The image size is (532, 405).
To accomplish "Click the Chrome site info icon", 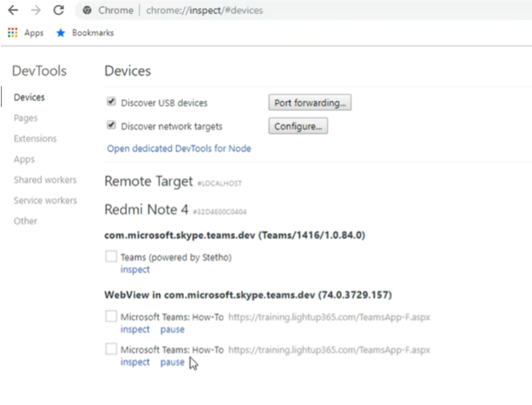I will (x=88, y=10).
